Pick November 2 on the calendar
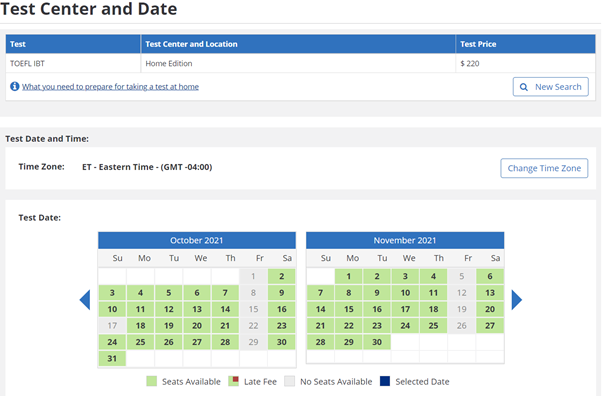 click(x=377, y=276)
